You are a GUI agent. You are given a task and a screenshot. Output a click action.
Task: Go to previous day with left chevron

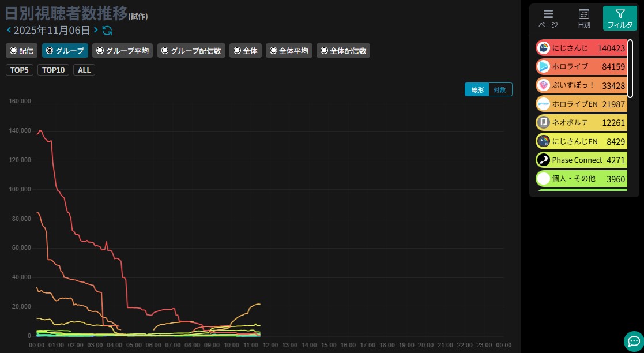point(9,30)
